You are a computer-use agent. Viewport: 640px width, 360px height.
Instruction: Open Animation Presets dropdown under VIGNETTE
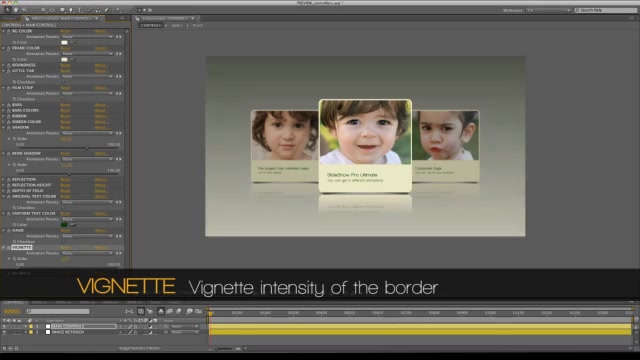pyautogui.click(x=87, y=253)
